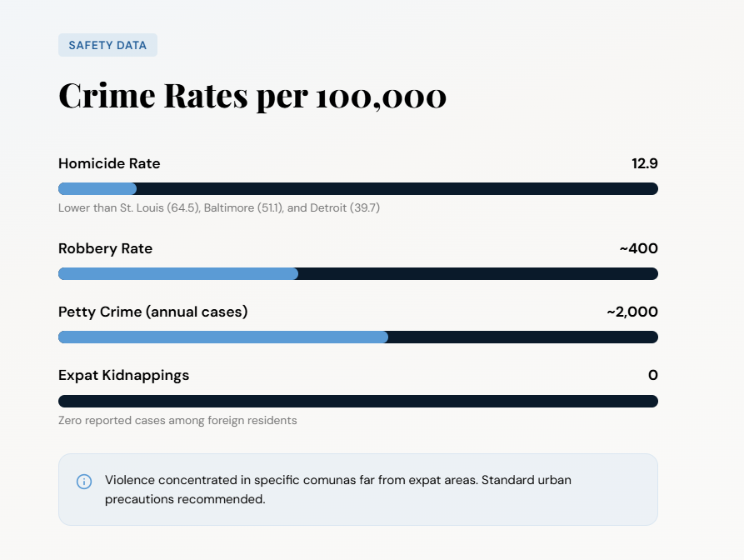
Task: Click the blue filled part of the Homicide bar
Action: [x=97, y=188]
